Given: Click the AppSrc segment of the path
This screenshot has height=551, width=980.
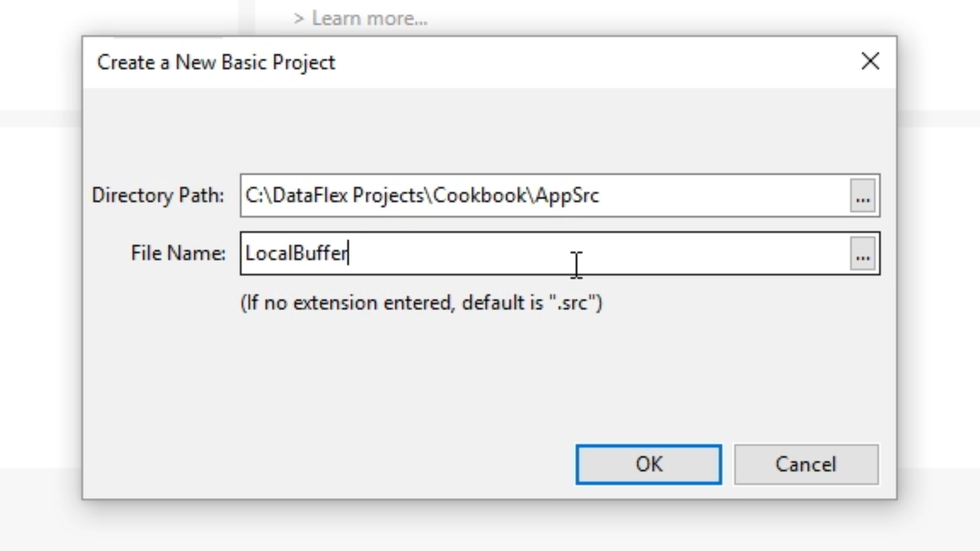Looking at the screenshot, I should tap(567, 195).
